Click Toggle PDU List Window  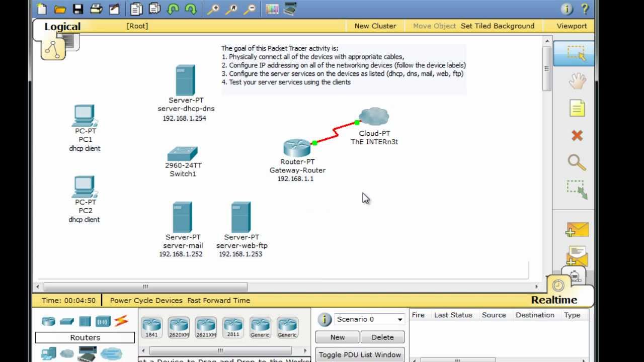click(x=360, y=355)
